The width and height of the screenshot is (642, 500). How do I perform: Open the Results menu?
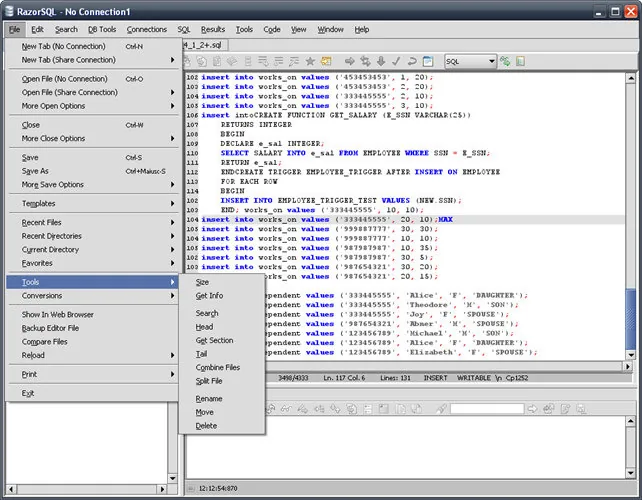(x=213, y=29)
